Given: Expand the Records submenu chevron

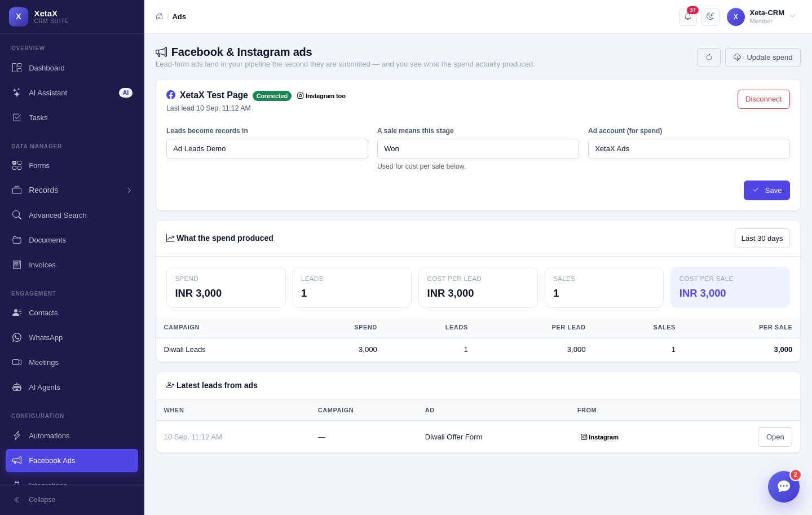Looking at the screenshot, I should [129, 190].
